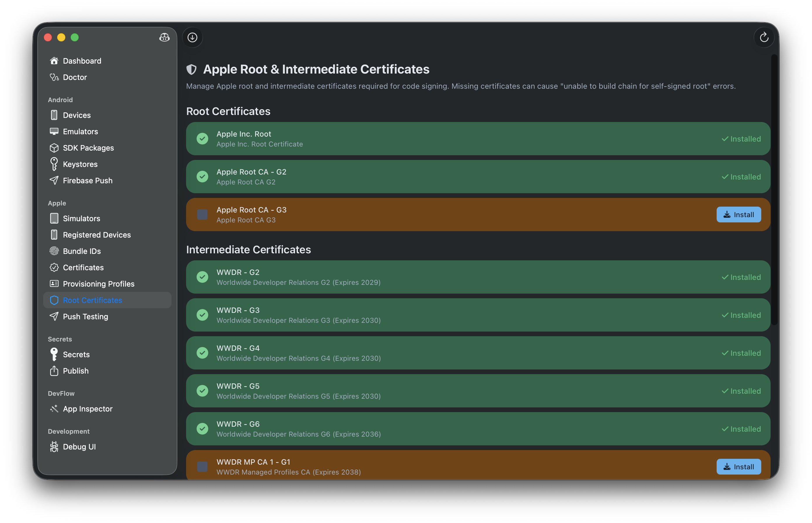The image size is (812, 523).
Task: Click the green checkmark for WWDR - G4
Action: (x=203, y=353)
